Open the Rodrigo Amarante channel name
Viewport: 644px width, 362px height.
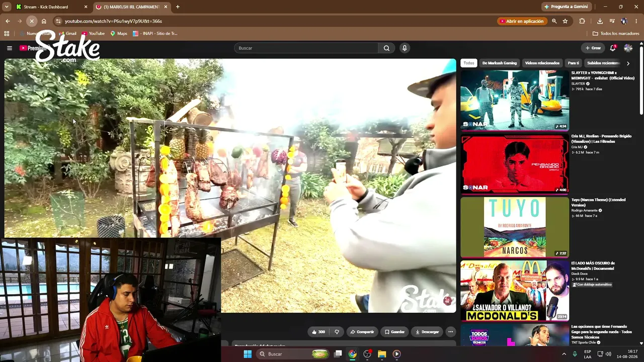(585, 210)
